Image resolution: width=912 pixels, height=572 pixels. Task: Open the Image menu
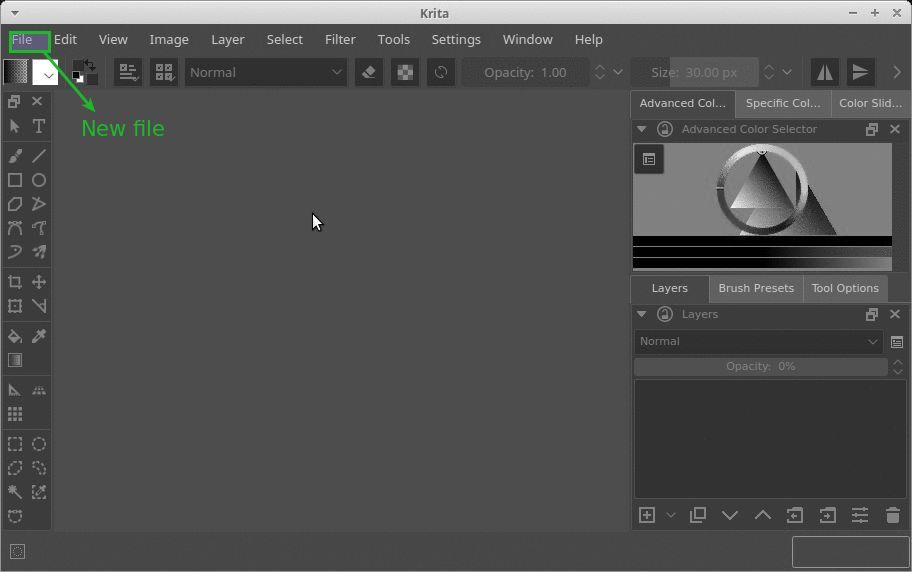169,40
